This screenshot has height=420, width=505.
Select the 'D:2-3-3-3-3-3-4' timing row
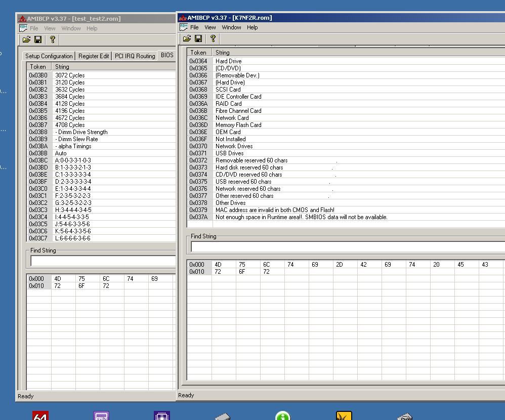tap(101, 182)
